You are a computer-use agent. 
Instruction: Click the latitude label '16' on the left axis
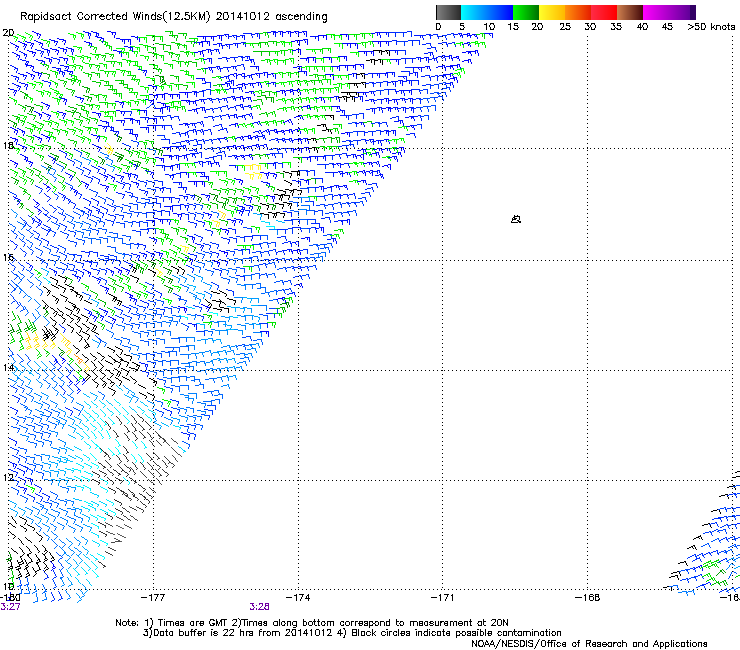[8, 257]
